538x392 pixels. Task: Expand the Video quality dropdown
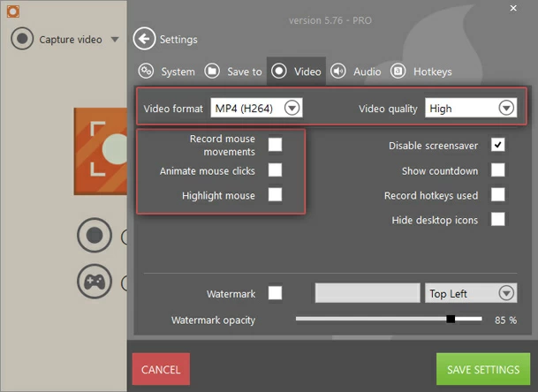(506, 109)
